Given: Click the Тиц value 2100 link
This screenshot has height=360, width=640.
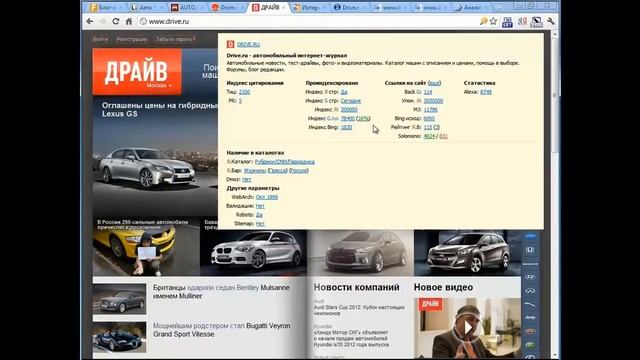Looking at the screenshot, I should click(x=244, y=92).
